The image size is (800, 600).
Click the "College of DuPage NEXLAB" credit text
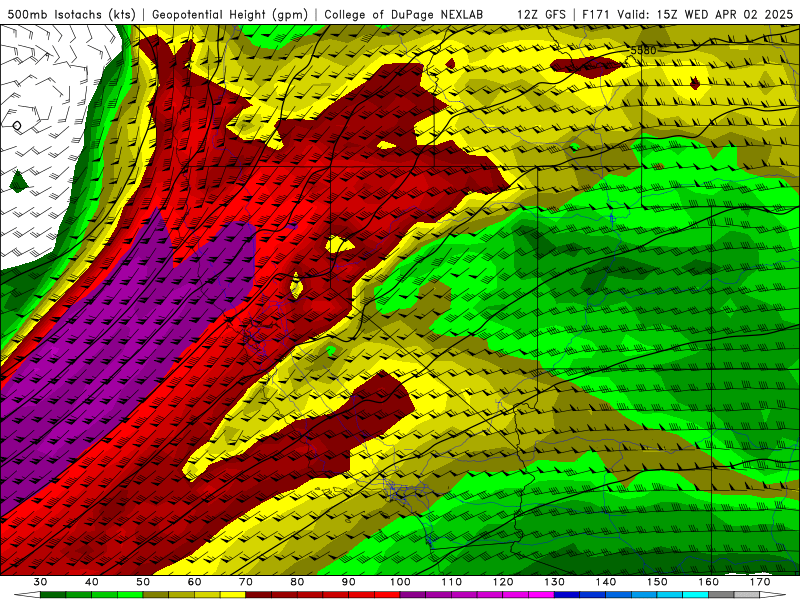click(404, 14)
